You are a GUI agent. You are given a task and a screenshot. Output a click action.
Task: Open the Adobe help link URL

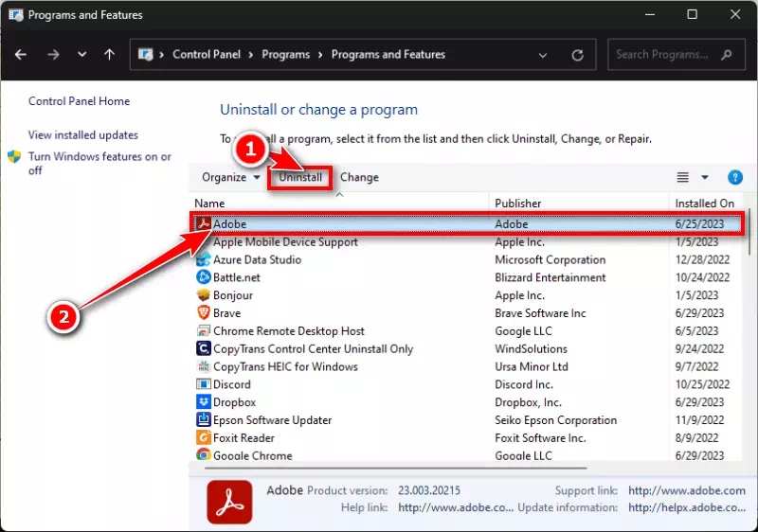(x=456, y=507)
